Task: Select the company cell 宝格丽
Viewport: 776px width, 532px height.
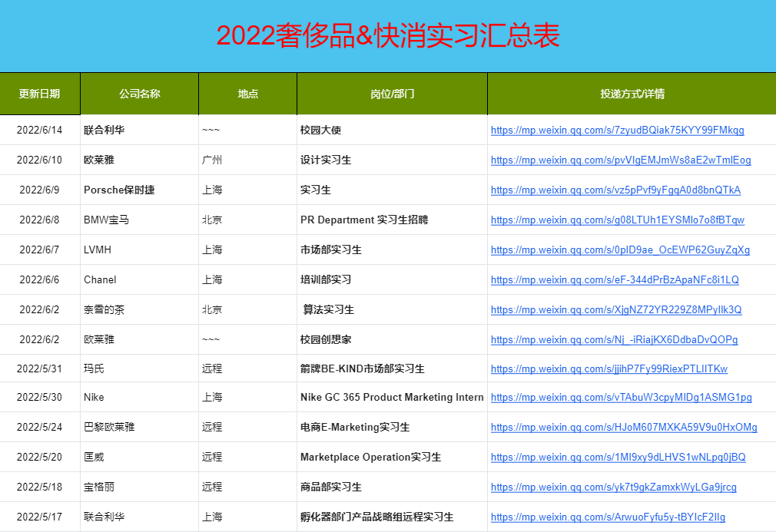Action: pos(140,487)
